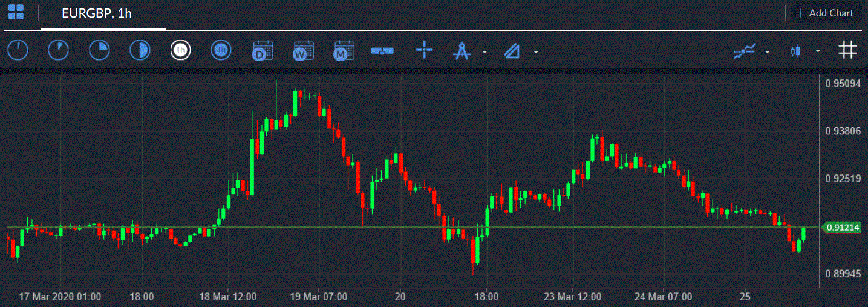This screenshot has width=868, height=307.
Task: Click the 24 Mar 07:00 time label
Action: 663,297
